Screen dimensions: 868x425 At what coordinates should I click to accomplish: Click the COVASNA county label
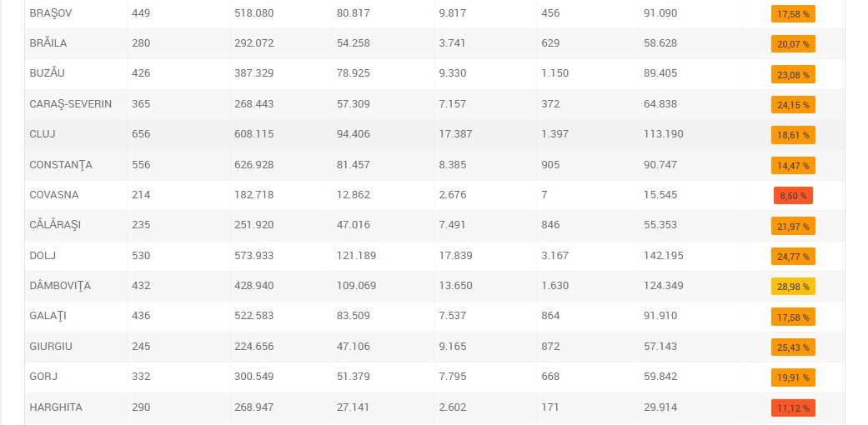tap(53, 195)
